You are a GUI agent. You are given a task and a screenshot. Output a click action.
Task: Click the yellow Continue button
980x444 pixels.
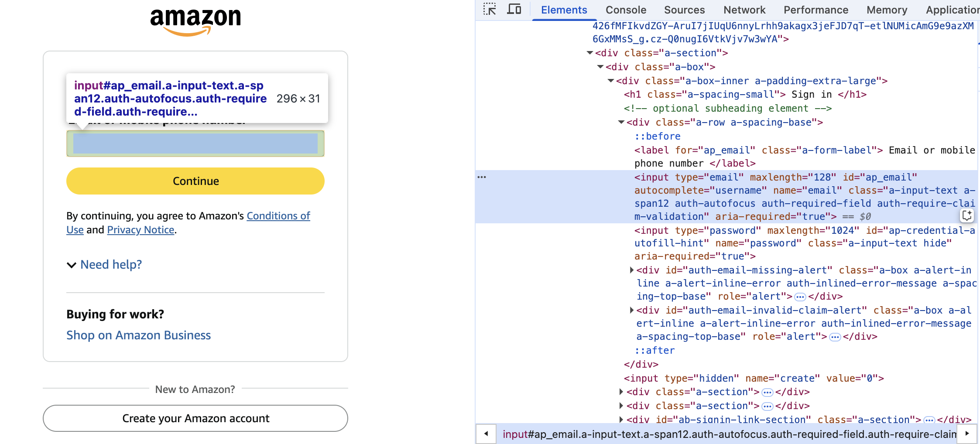coord(195,181)
